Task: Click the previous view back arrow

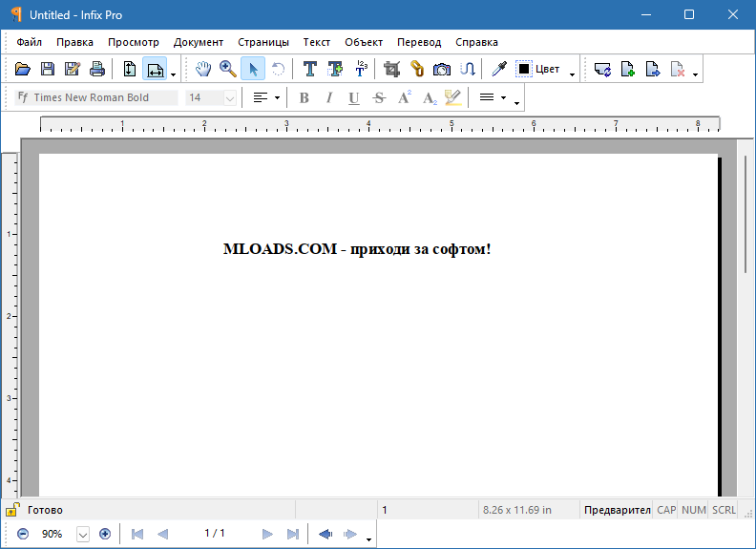Action: tap(325, 534)
